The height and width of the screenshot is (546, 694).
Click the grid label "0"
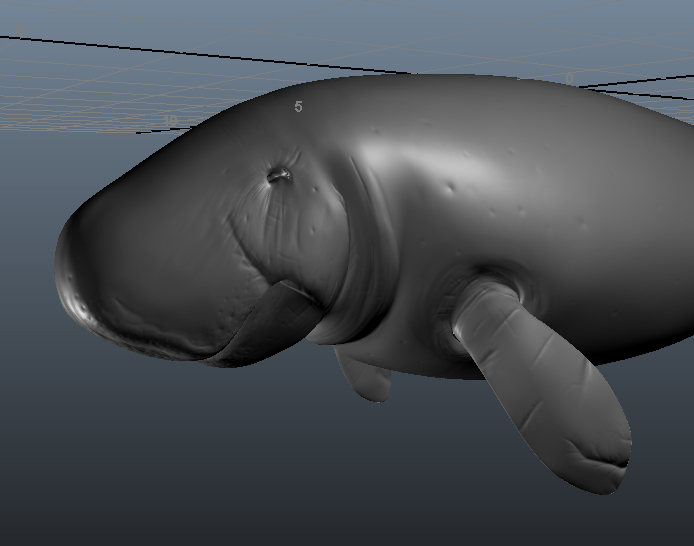coord(569,78)
